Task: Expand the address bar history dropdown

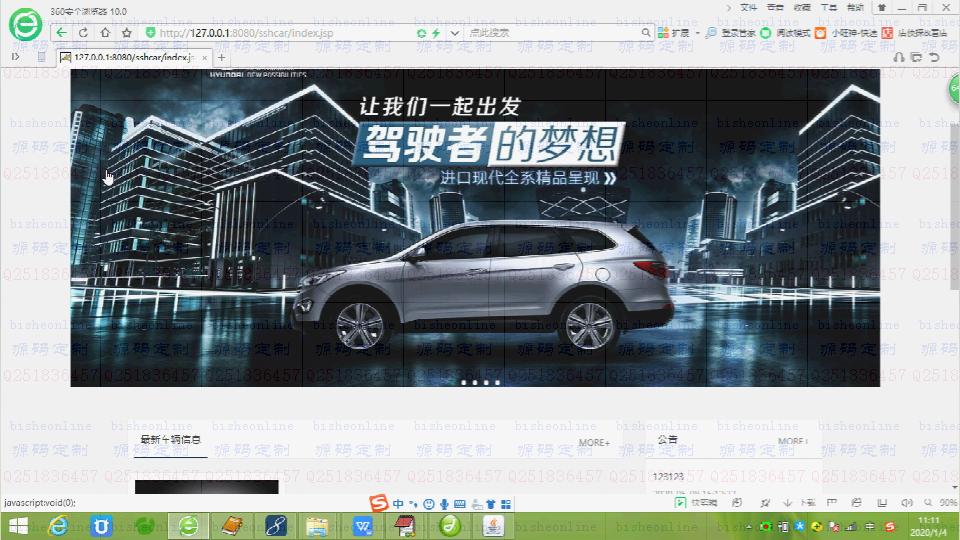Action: coord(454,33)
